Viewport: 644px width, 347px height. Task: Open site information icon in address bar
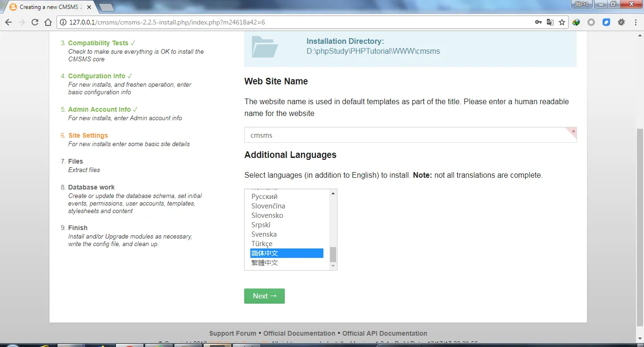(x=63, y=22)
